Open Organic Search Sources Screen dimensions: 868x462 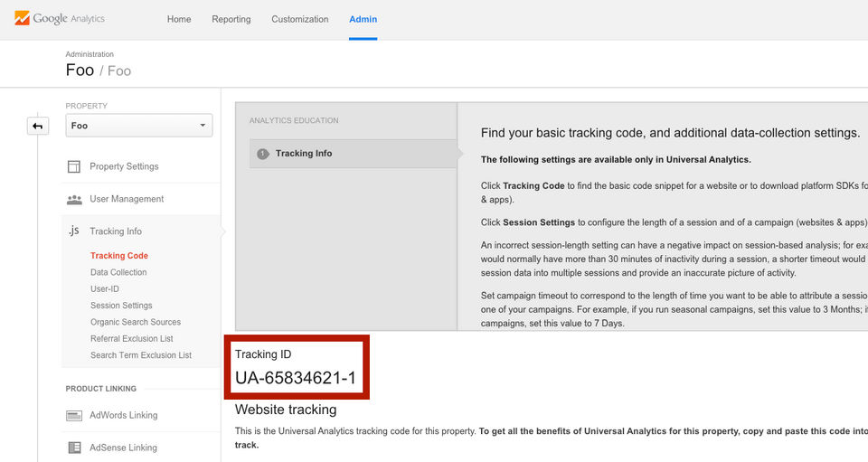[136, 322]
